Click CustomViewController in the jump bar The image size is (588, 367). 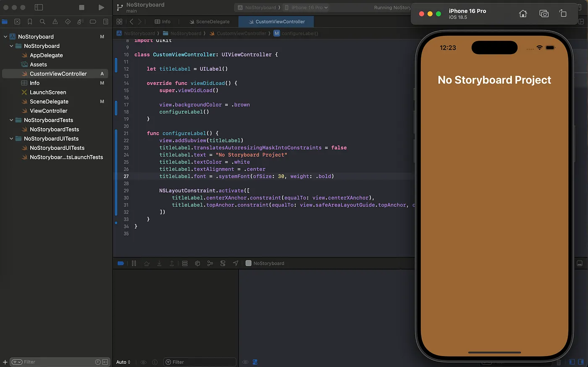click(238, 33)
